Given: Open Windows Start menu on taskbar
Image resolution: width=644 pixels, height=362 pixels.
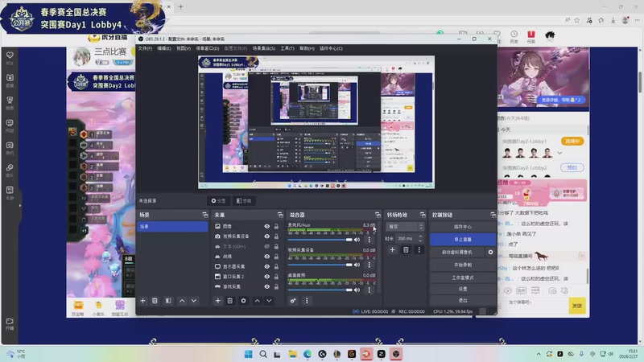Looking at the screenshot, I should [x=249, y=354].
